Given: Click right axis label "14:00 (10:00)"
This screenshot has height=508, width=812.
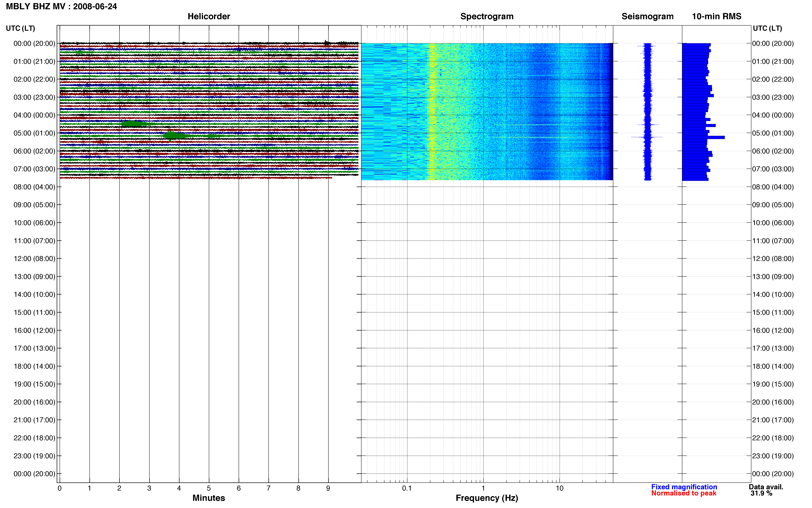Looking at the screenshot, I should (773, 295).
